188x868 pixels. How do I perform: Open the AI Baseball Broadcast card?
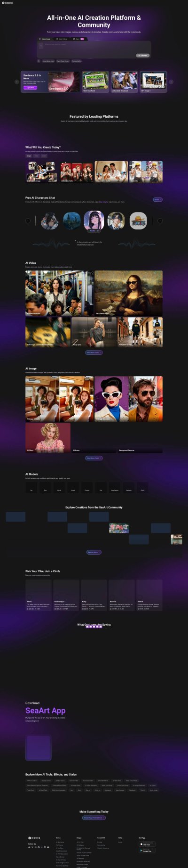125,82
